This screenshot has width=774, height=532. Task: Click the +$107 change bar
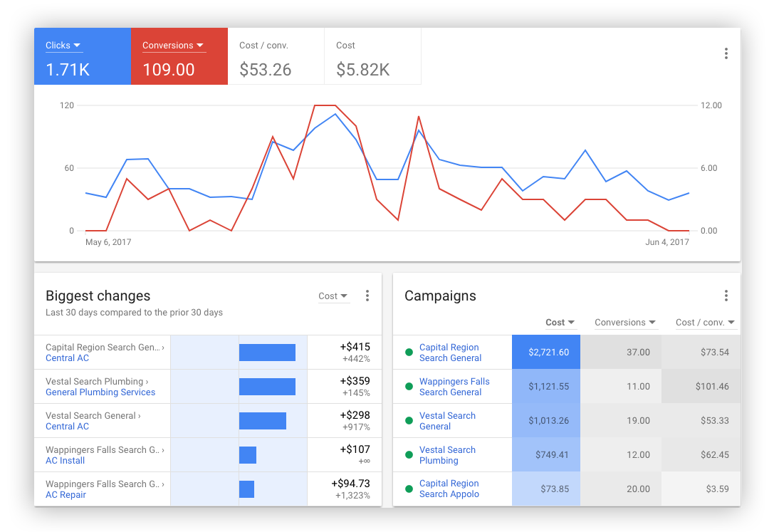[248, 454]
